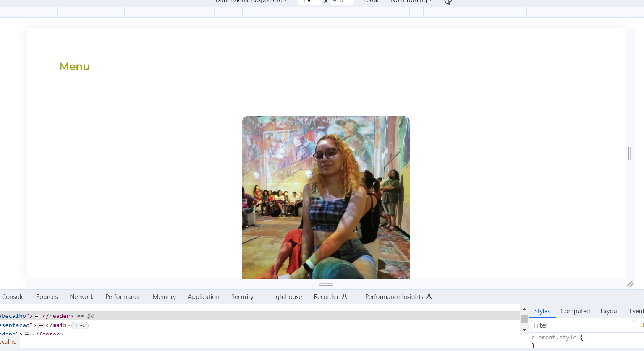Click the flask icon beside Performance insights
Image resolution: width=644 pixels, height=351 pixels.
429,296
